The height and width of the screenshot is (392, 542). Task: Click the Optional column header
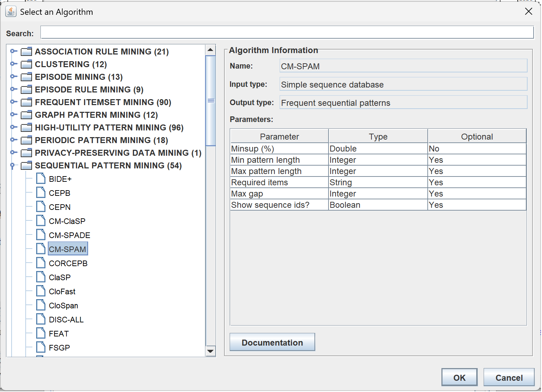(x=477, y=136)
